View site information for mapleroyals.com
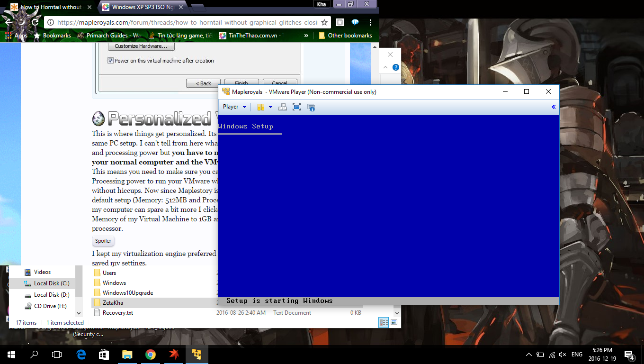Viewport: 644px width, 364px height. [51, 22]
